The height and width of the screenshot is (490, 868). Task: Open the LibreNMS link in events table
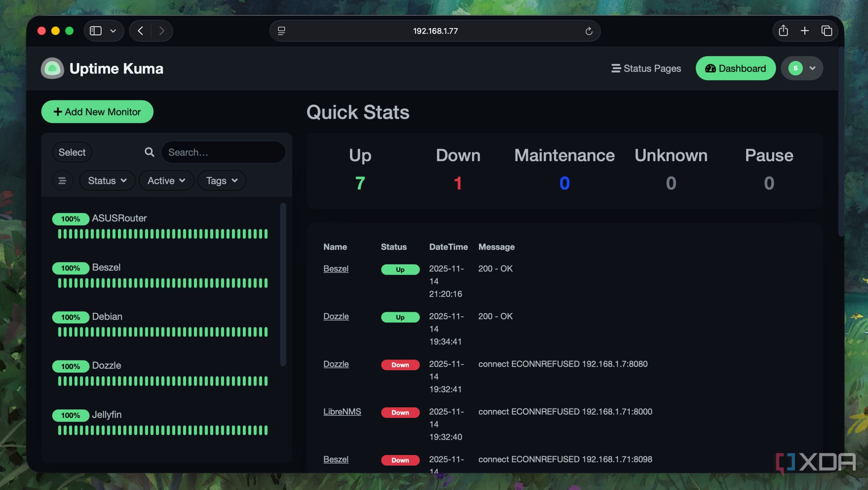click(x=342, y=412)
